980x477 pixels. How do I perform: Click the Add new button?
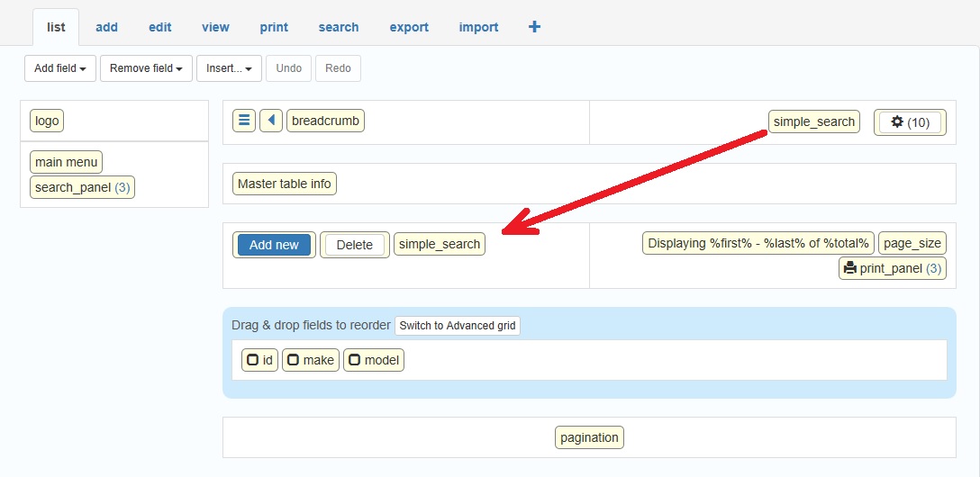pos(274,245)
